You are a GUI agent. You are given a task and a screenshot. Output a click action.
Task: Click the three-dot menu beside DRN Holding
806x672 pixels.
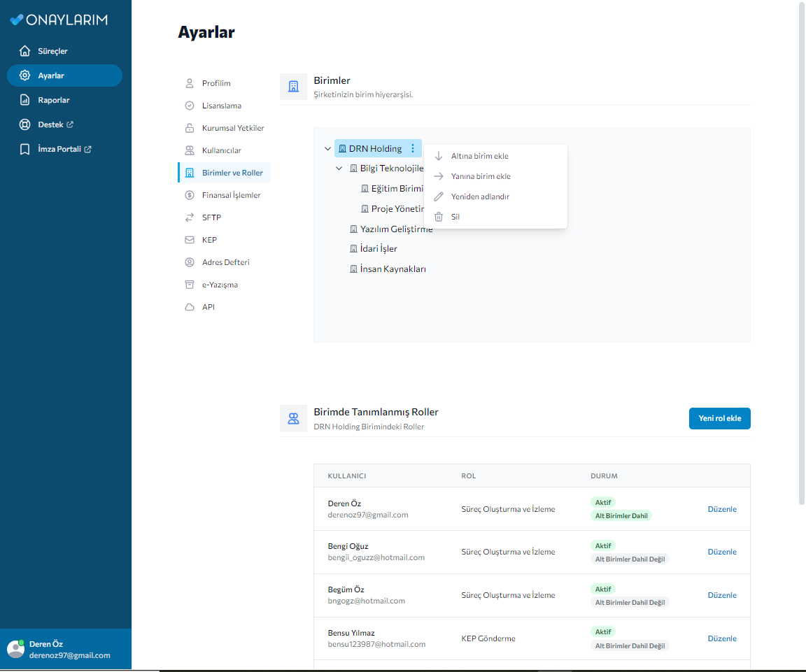(x=413, y=148)
